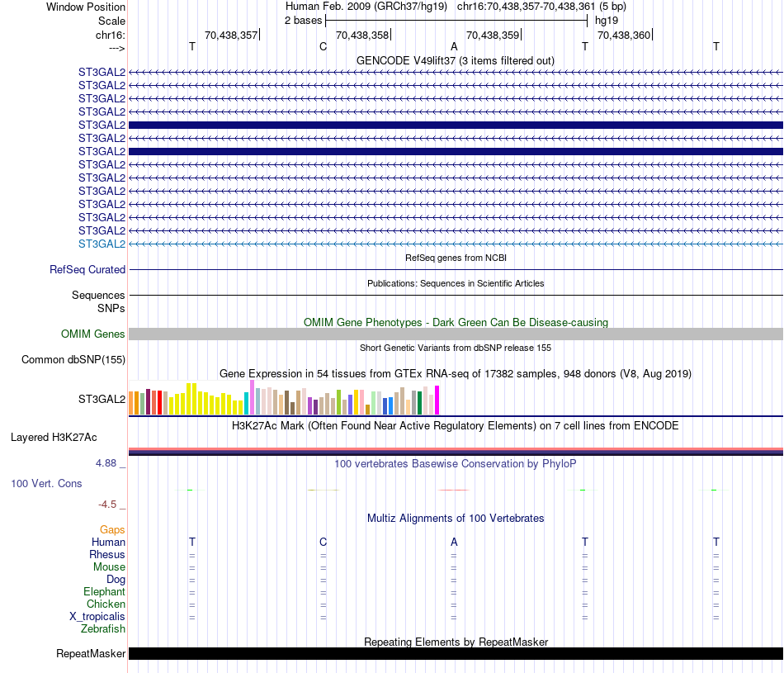Click "Human Feb. 2009 (GRCh37/hg19)" header text
Viewport: 784px width, 673px height.
point(366,7)
